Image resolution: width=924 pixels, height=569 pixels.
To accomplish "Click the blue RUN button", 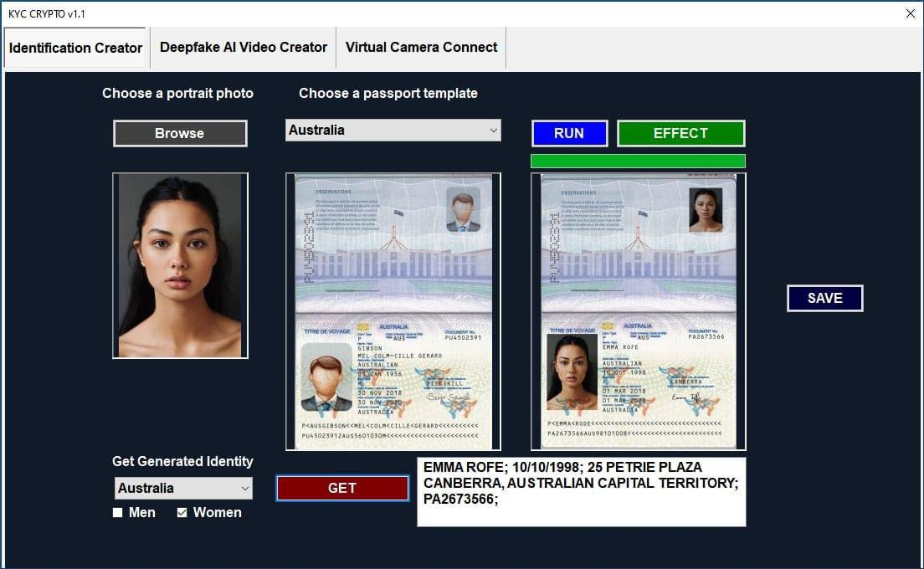I will pyautogui.click(x=569, y=134).
